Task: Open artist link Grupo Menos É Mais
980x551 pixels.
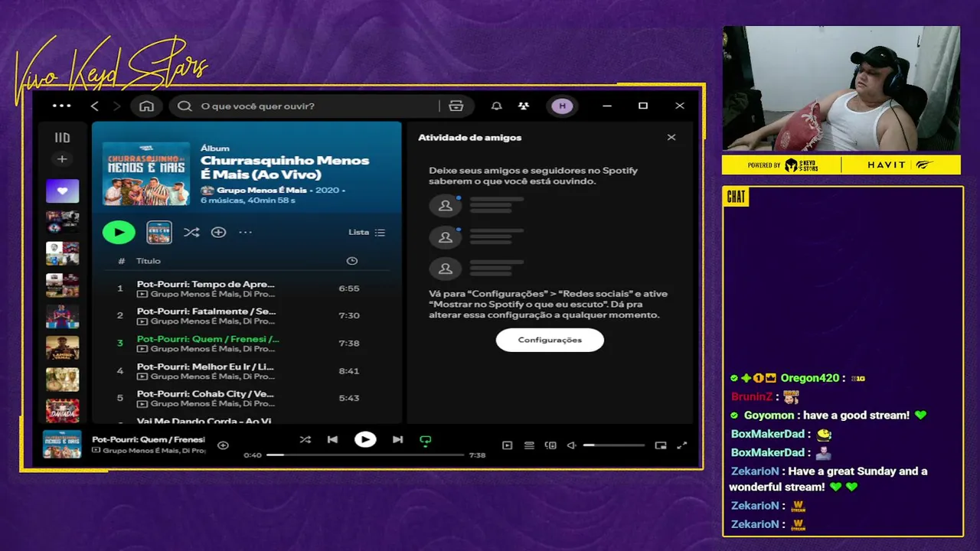Action: (261, 190)
